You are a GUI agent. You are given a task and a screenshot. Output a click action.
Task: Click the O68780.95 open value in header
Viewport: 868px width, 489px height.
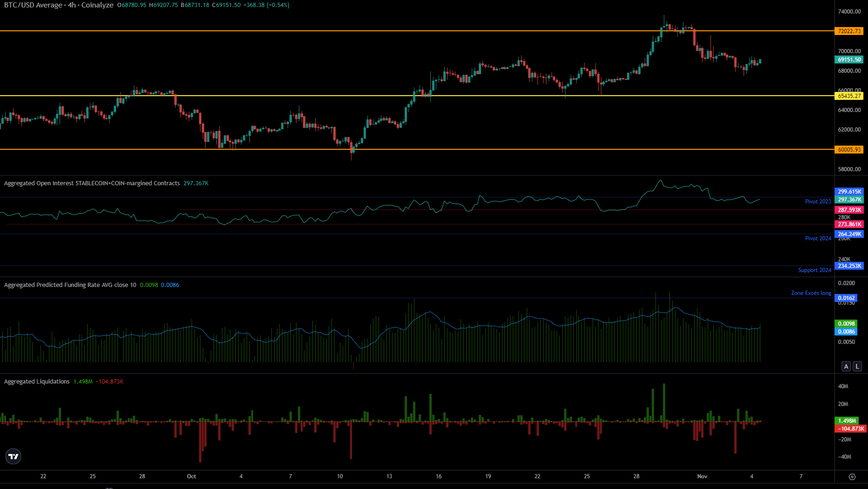132,5
